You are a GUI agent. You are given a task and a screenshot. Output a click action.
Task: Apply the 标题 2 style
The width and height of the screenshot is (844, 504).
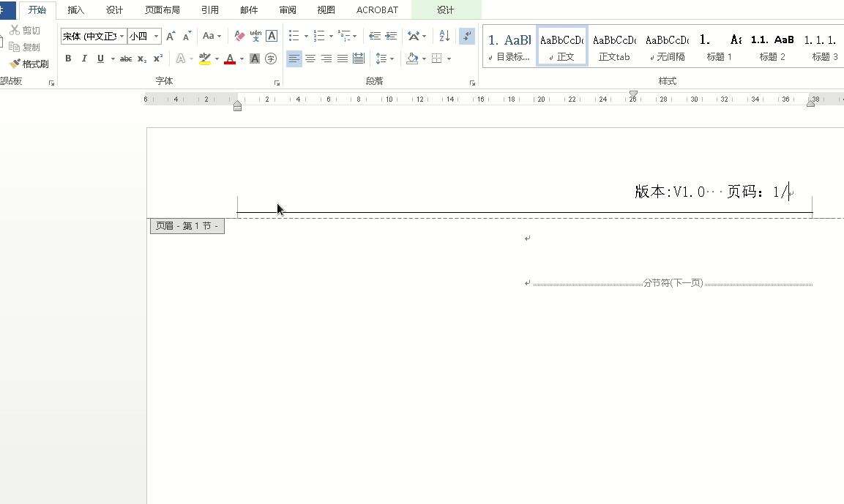(772, 46)
